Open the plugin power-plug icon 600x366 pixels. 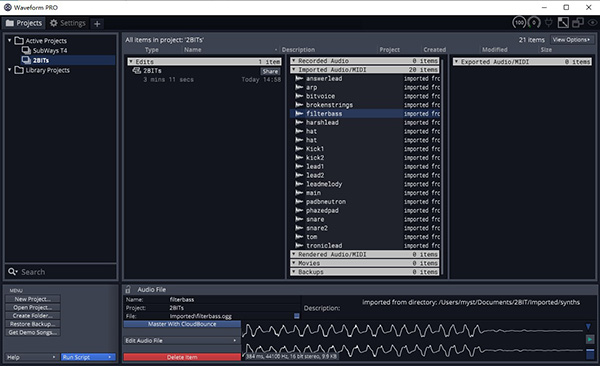tap(549, 23)
